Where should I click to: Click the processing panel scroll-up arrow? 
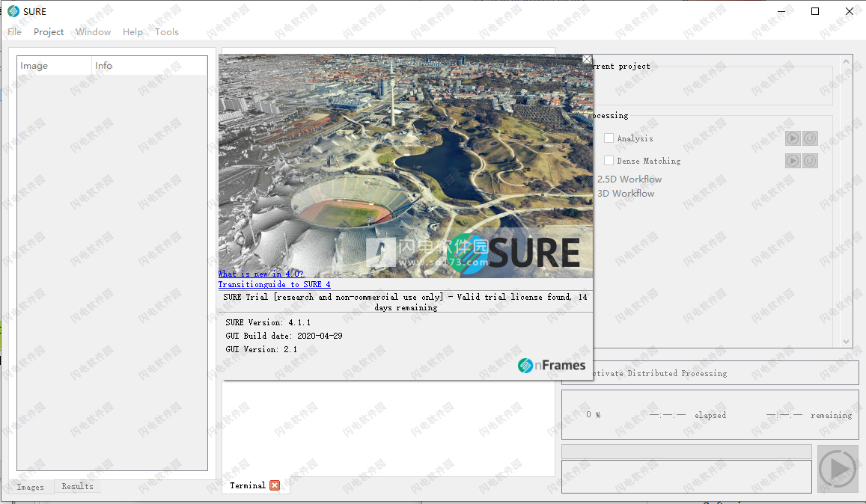846,61
